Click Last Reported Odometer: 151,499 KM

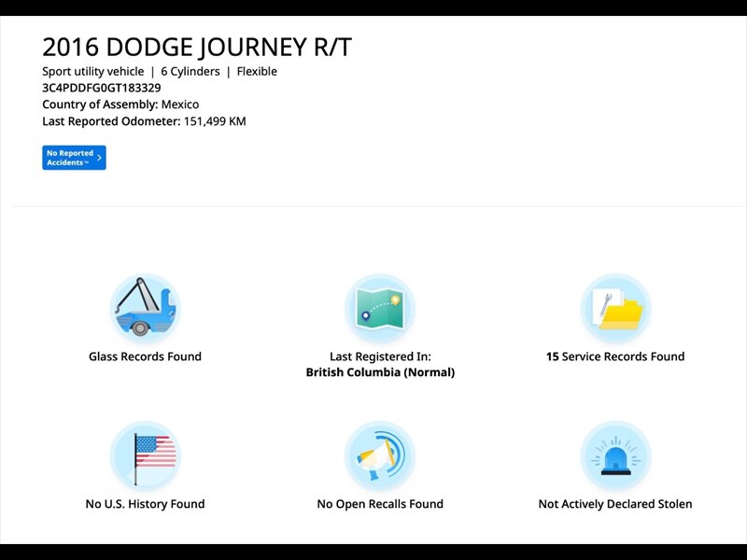coord(144,121)
